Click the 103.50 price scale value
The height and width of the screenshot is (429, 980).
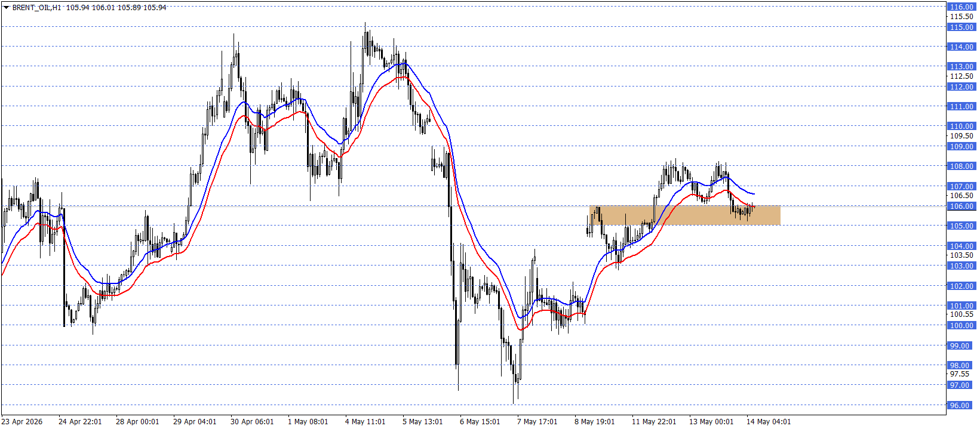(x=961, y=255)
